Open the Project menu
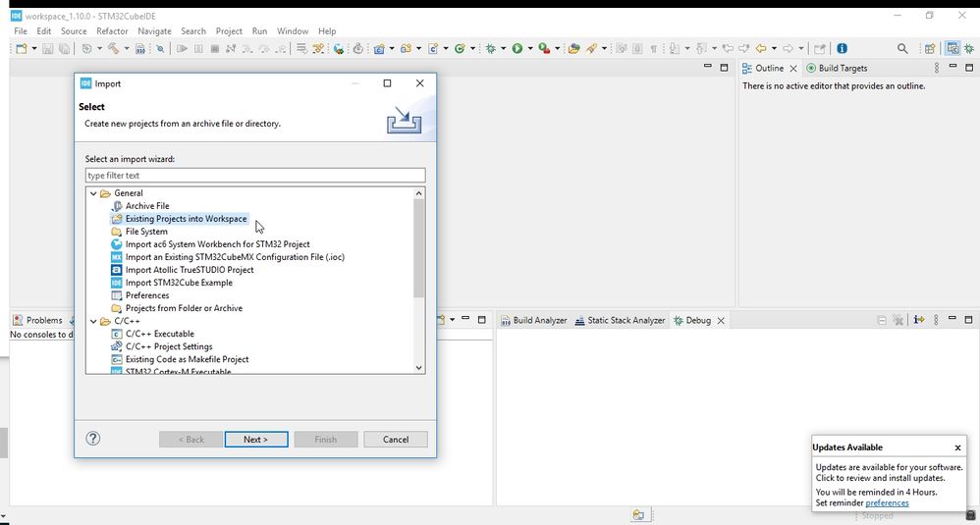 [x=229, y=31]
